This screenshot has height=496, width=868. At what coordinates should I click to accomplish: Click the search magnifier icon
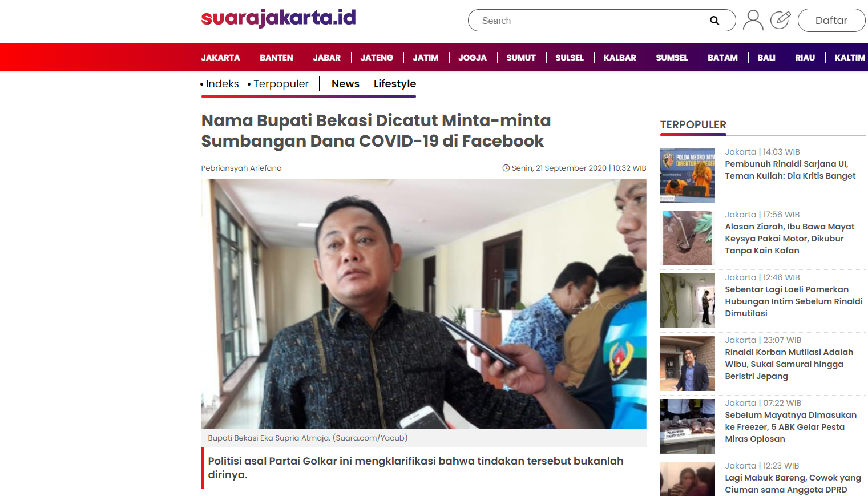point(714,21)
